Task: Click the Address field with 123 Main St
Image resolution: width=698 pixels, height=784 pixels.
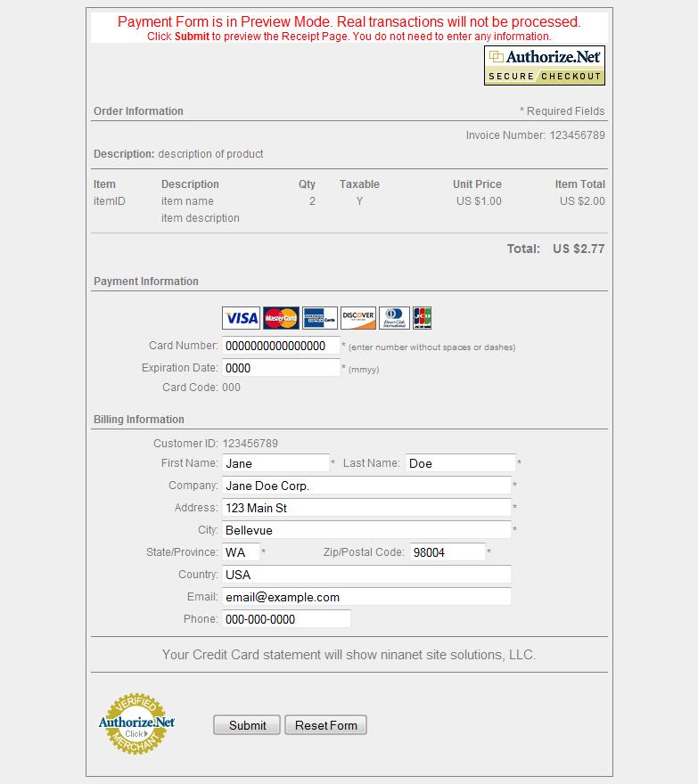Action: (366, 508)
